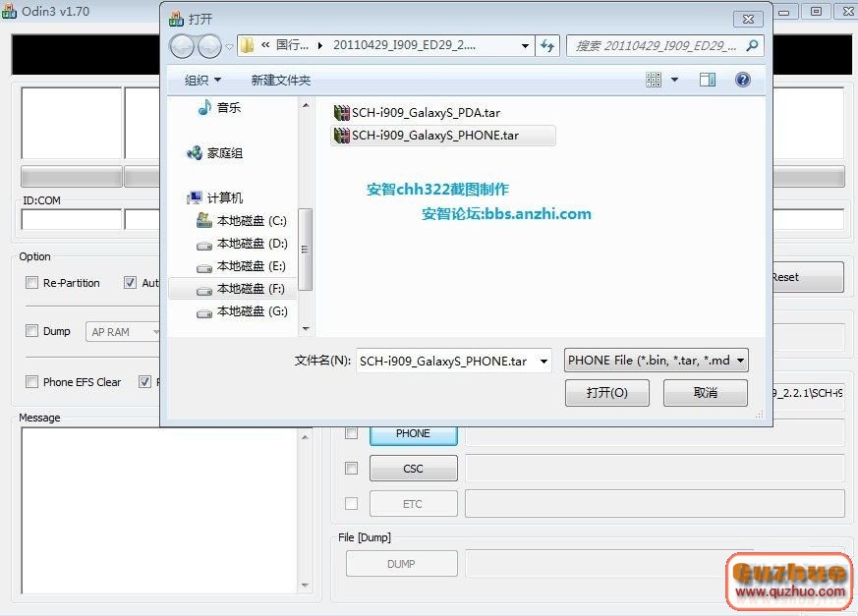The image size is (858, 616).
Task: Click the DUMP button in Odin3
Action: 402,564
